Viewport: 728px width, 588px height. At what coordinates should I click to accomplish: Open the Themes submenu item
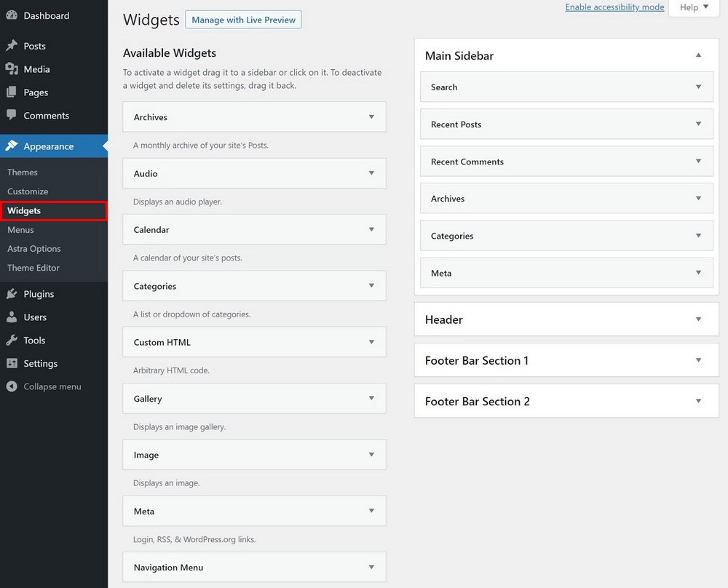23,172
